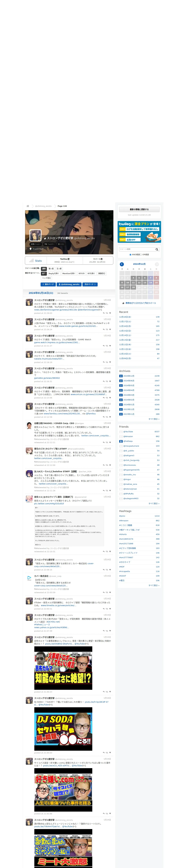Select the OR検索 radio button

tap(141, 255)
